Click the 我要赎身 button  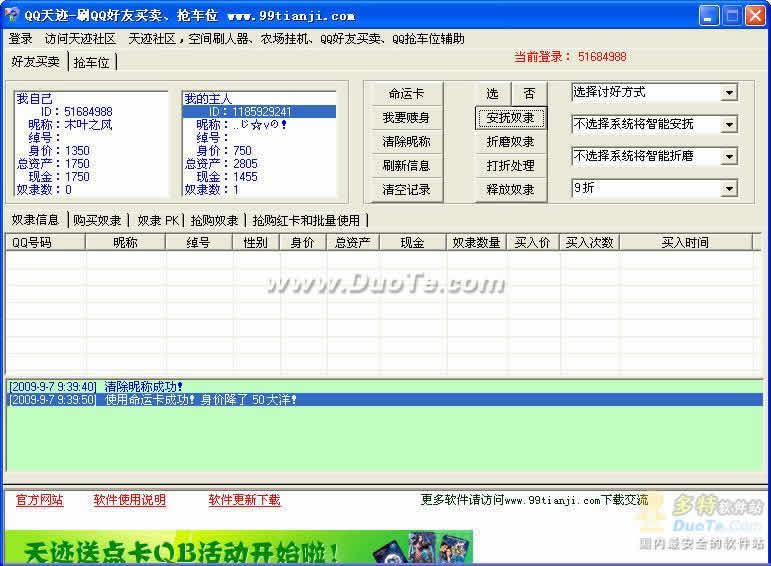[x=407, y=118]
